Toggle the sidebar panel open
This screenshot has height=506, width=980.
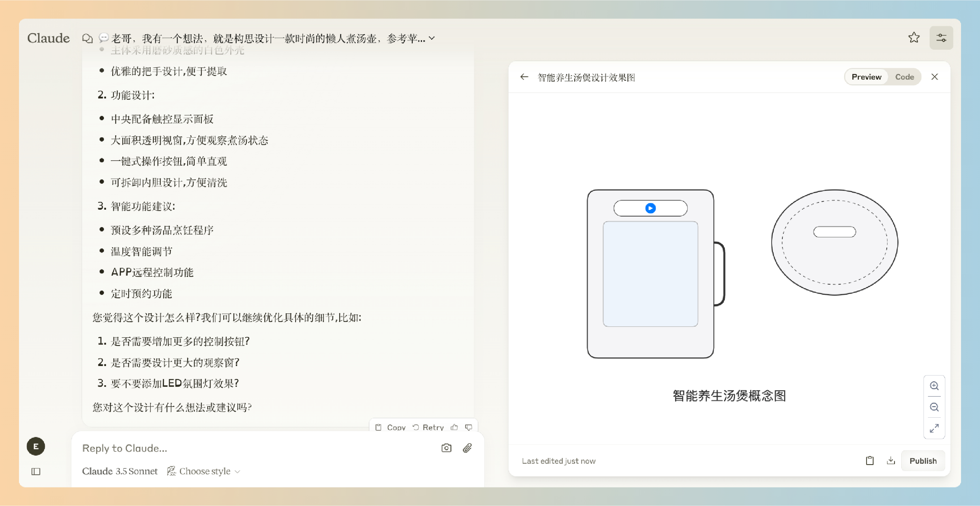click(36, 471)
